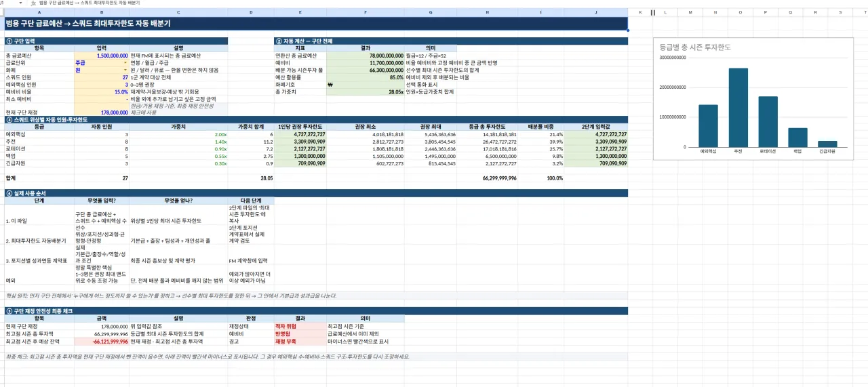
Task: Select the 3. 포지션별 성과연동 계약표 cell
Action: pos(39,255)
